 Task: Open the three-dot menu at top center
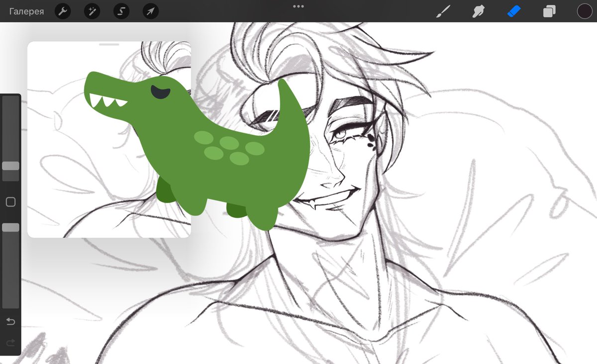pos(298,6)
